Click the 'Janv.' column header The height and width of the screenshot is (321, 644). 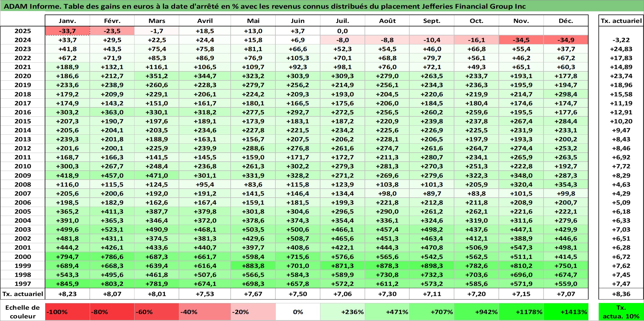67,21
